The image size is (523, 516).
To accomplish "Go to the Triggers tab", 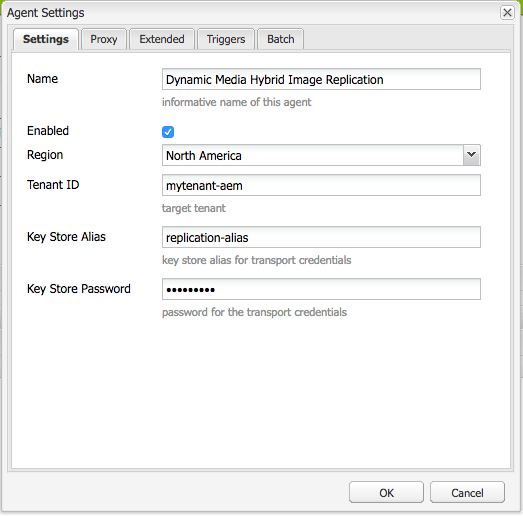I will click(x=226, y=39).
